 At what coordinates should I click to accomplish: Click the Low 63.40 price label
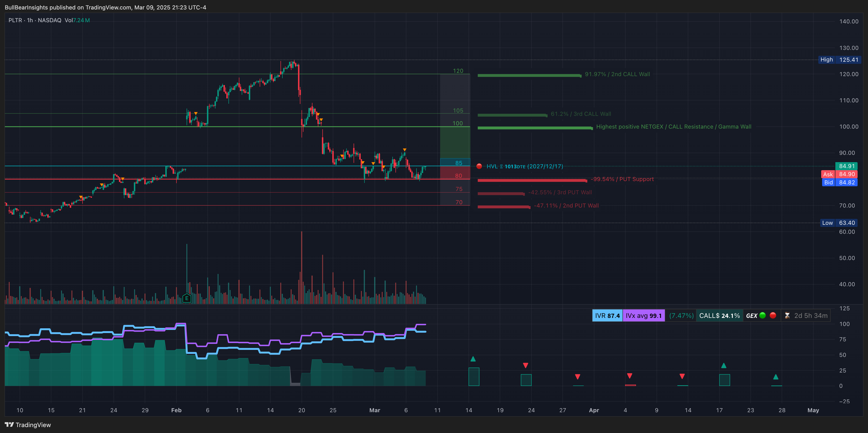click(839, 223)
